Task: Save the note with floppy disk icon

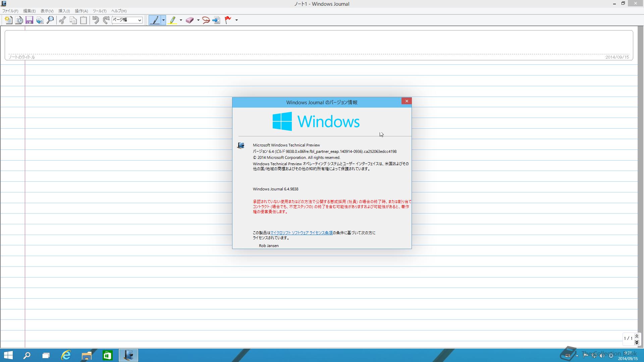Action: 29,20
